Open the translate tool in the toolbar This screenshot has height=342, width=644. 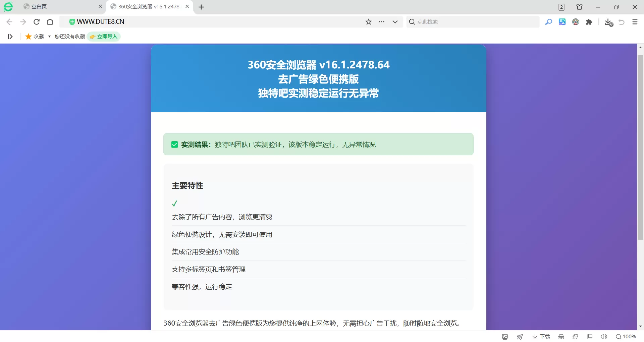(562, 21)
